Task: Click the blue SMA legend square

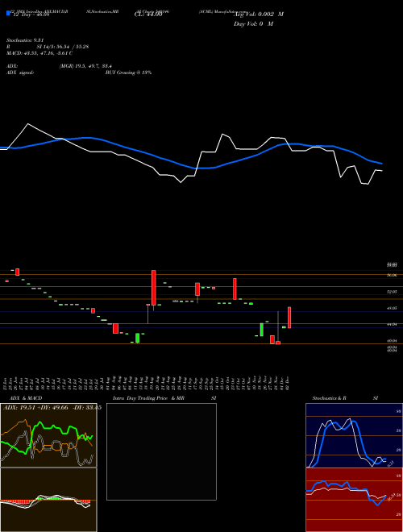Action: click(8, 13)
